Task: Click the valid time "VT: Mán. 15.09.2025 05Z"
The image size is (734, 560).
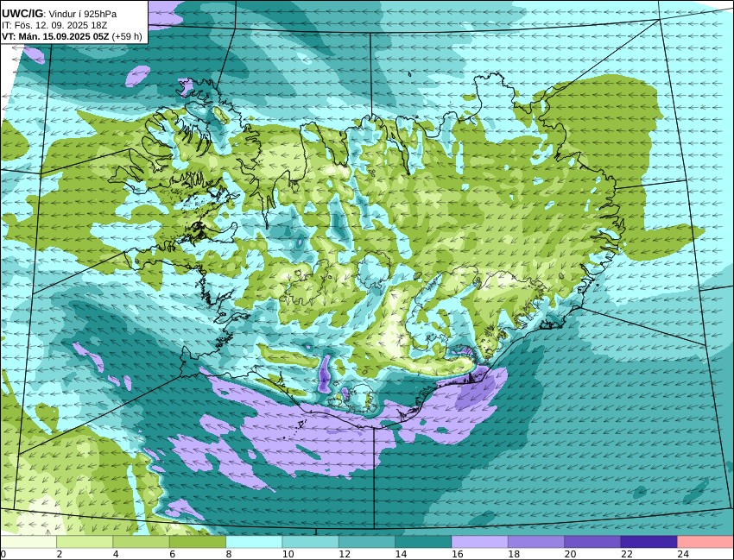Action: pos(56,36)
